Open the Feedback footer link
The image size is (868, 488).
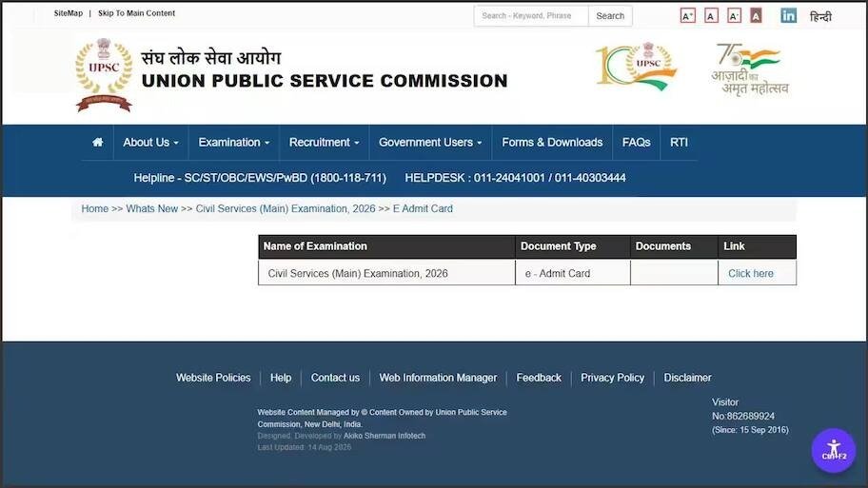[539, 378]
